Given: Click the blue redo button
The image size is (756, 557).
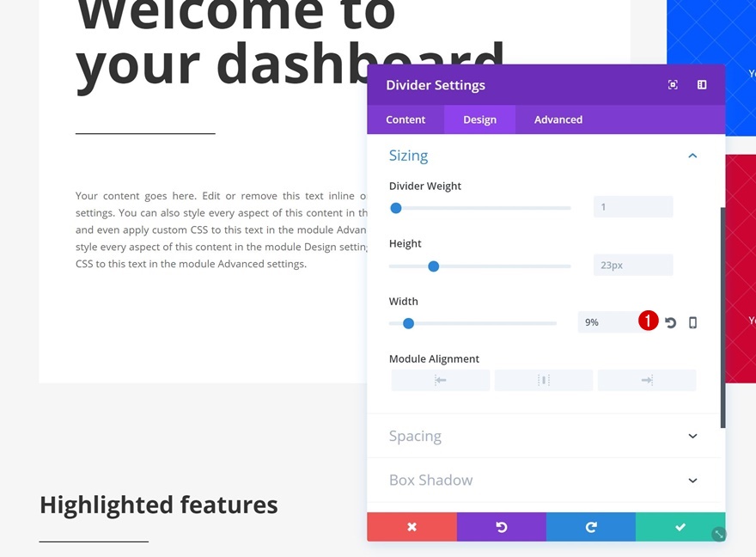Looking at the screenshot, I should pyautogui.click(x=591, y=527).
